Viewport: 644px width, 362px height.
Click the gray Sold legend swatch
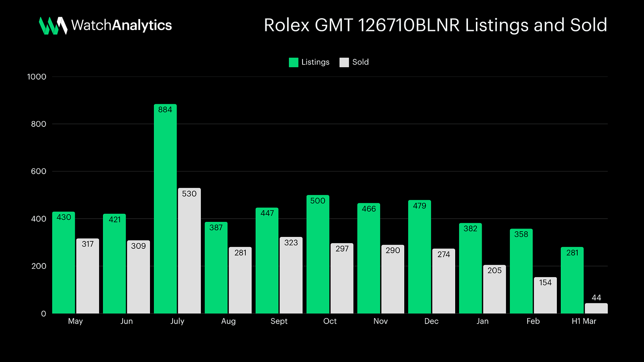(344, 62)
